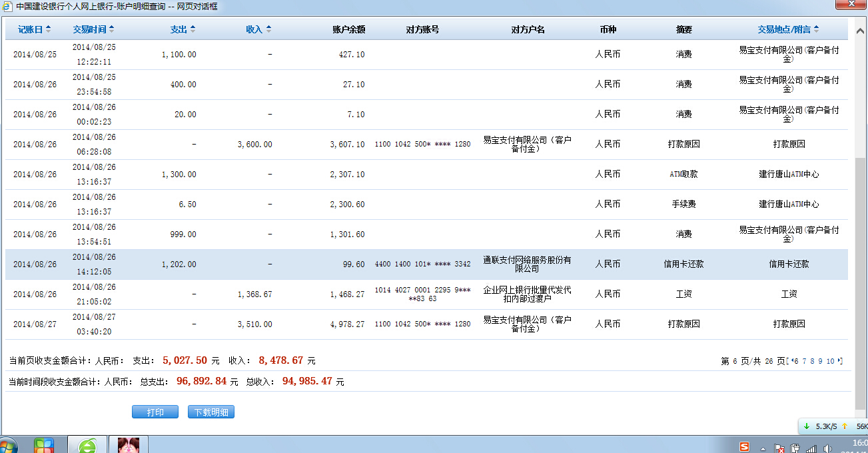This screenshot has height=453, width=868.
Task: Click the Sogou input method S icon
Action: click(x=744, y=447)
